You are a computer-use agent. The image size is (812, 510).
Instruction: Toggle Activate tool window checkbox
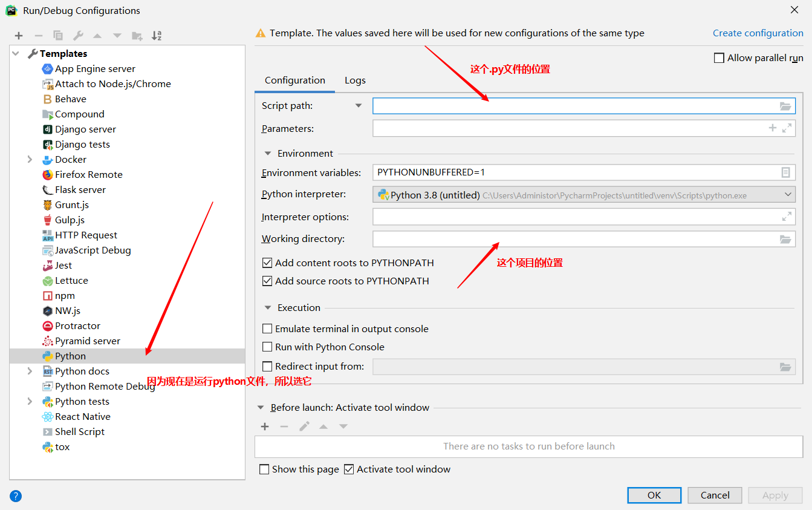click(x=349, y=469)
